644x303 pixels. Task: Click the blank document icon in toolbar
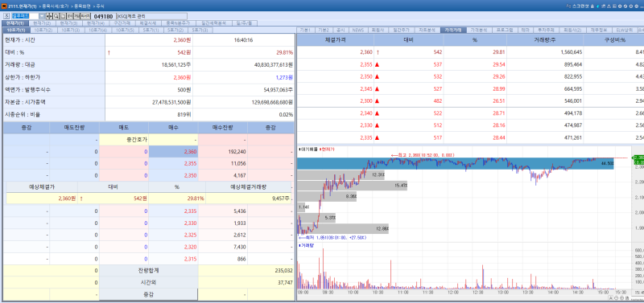(64, 16)
